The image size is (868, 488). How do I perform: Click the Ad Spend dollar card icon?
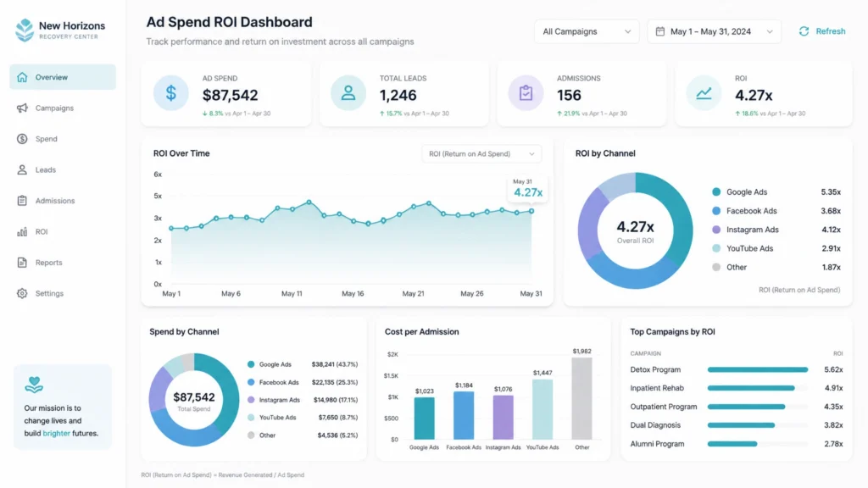point(171,93)
